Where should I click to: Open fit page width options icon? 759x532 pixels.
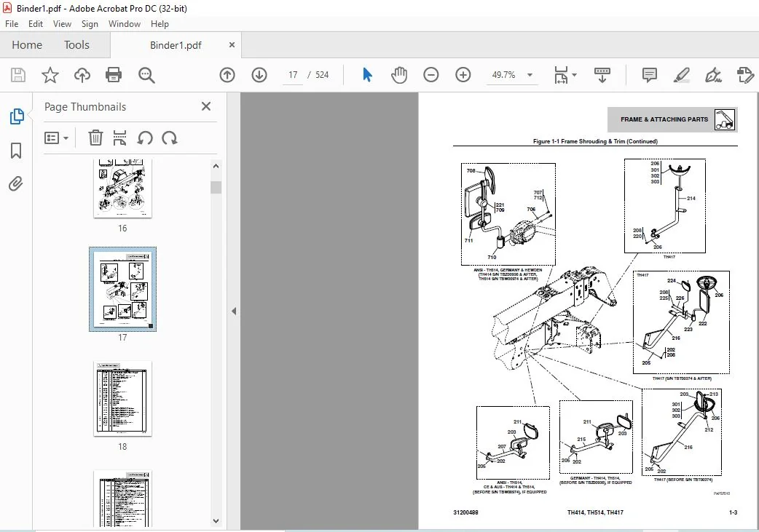565,75
